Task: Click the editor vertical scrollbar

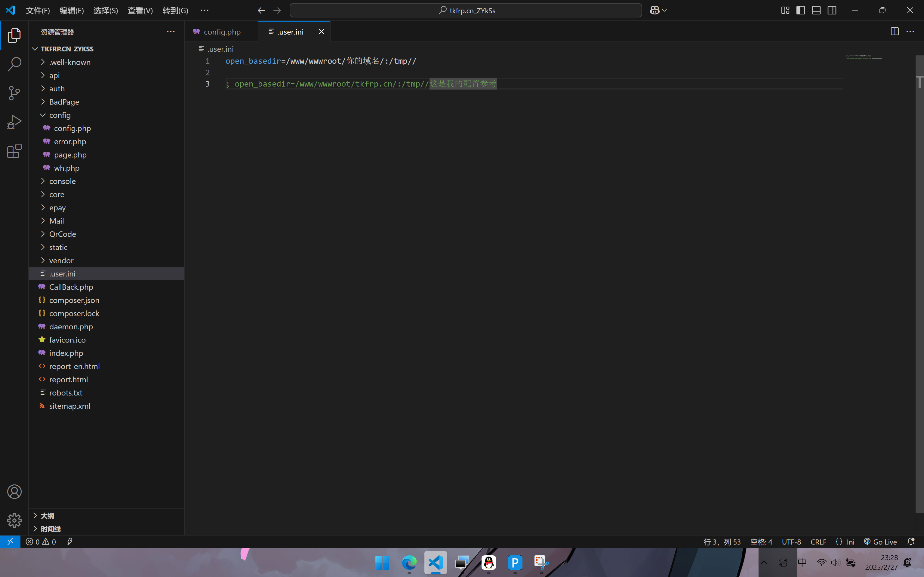Action: click(x=919, y=267)
